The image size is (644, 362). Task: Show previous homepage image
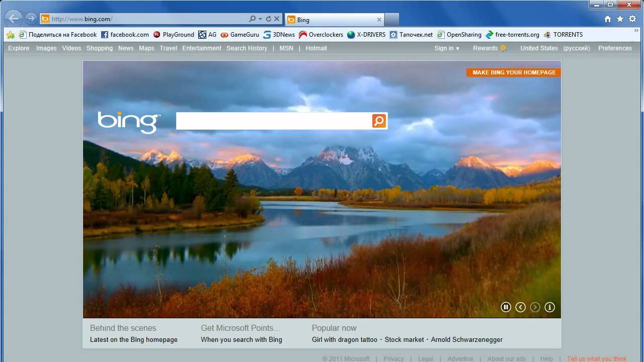point(521,307)
